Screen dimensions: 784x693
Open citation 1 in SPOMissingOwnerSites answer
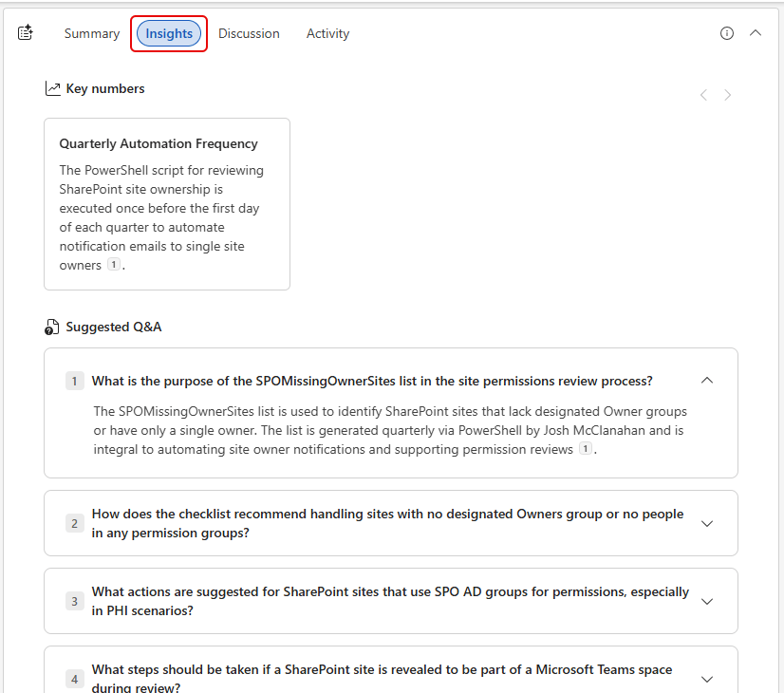[x=586, y=449]
